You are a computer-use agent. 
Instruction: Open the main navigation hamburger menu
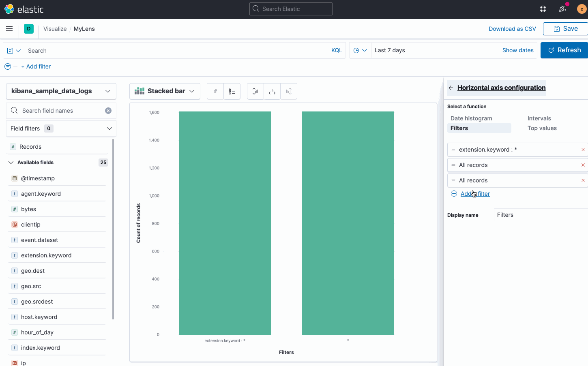click(9, 28)
